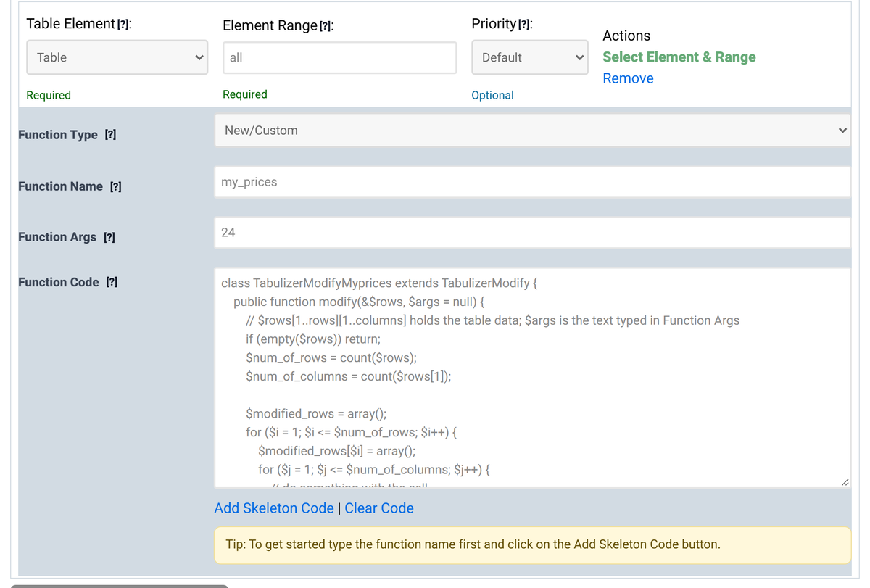Click the Function Args input field
This screenshot has width=870, height=588.
pyautogui.click(x=532, y=233)
